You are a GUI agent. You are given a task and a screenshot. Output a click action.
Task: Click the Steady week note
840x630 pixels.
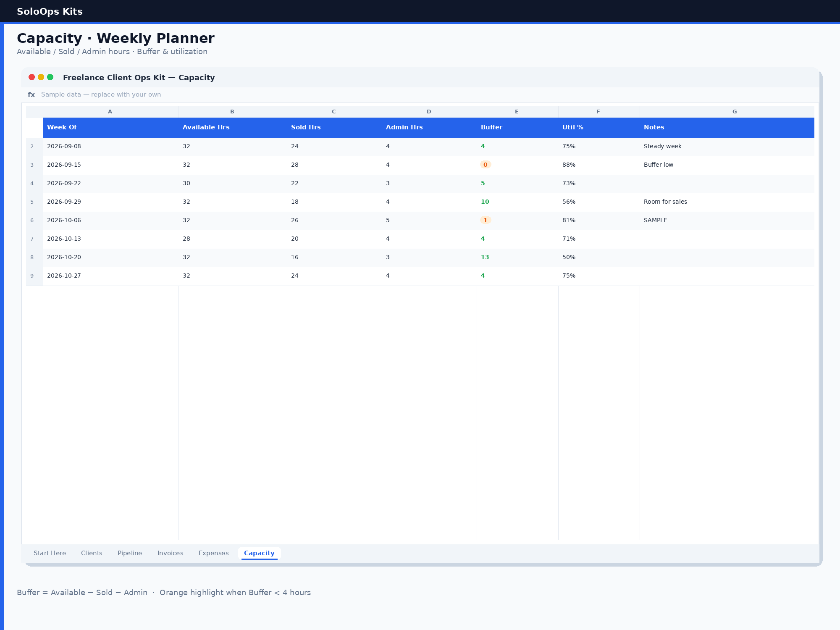click(663, 146)
